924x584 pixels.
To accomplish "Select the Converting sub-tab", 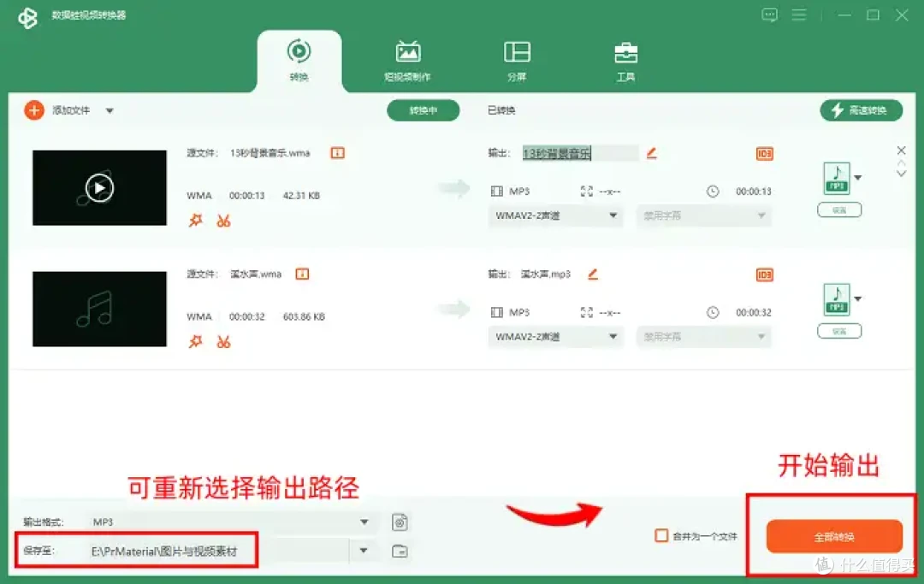I will [423, 110].
